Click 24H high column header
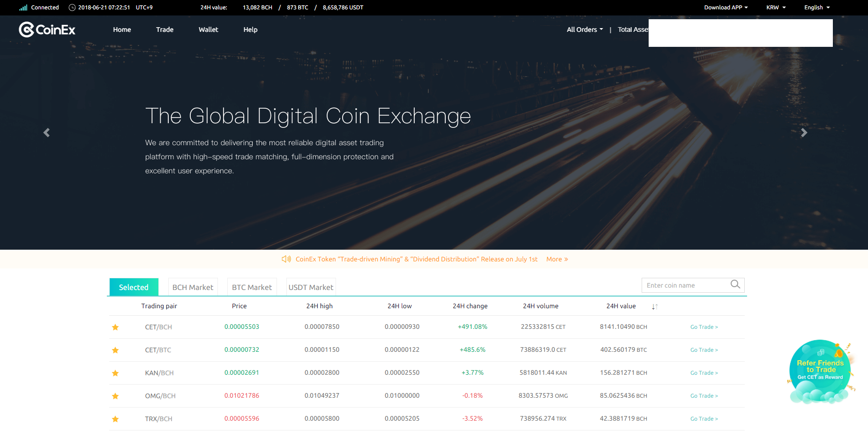This screenshot has height=438, width=868. coord(320,306)
